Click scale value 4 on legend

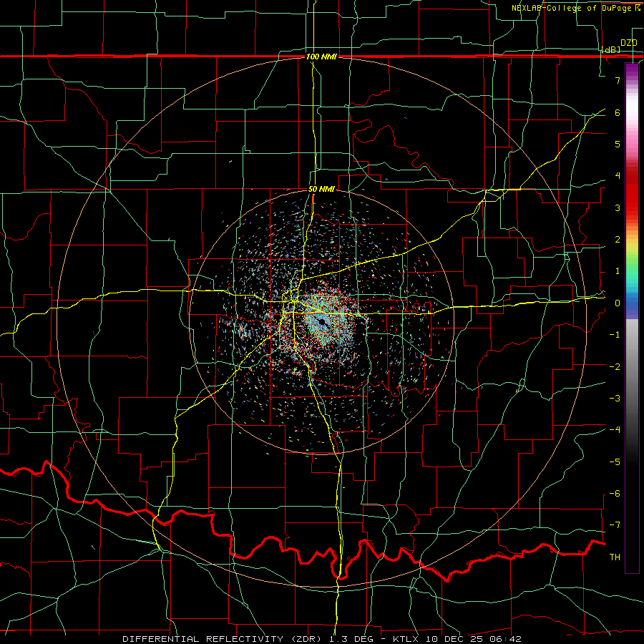pos(618,176)
